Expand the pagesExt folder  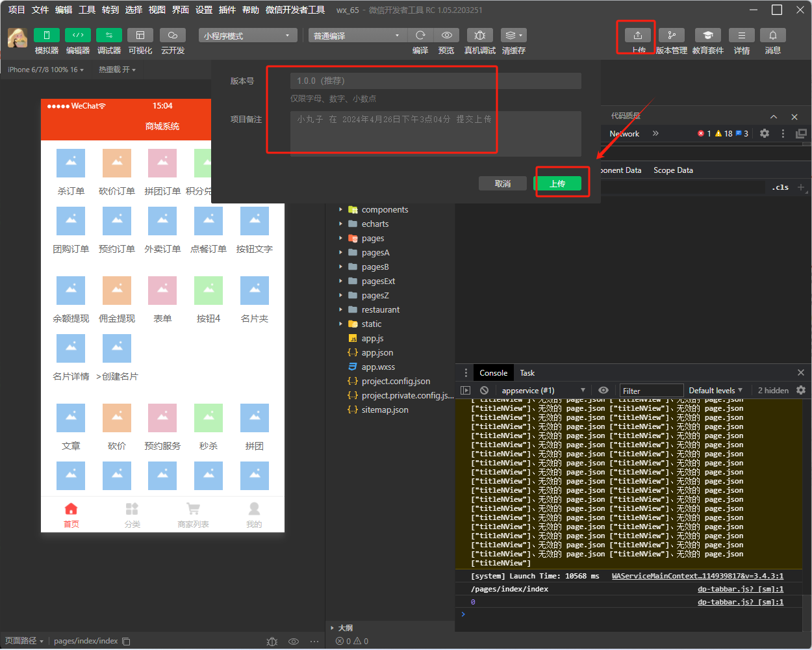coord(378,281)
